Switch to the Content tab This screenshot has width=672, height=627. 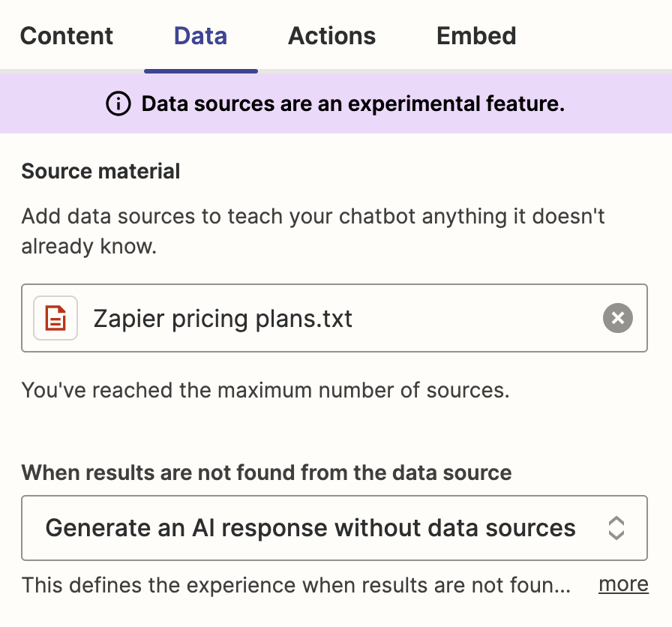click(x=66, y=35)
